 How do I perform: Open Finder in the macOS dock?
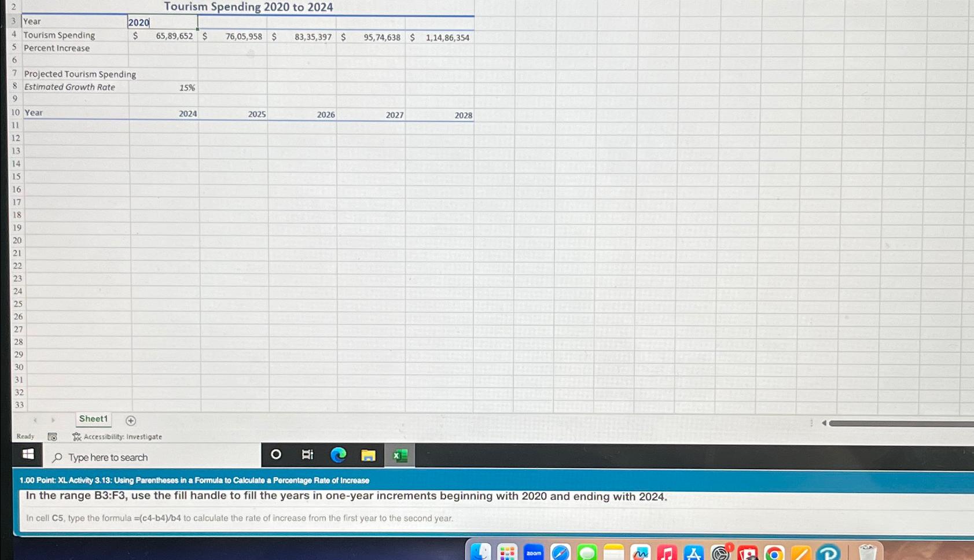[x=480, y=552]
